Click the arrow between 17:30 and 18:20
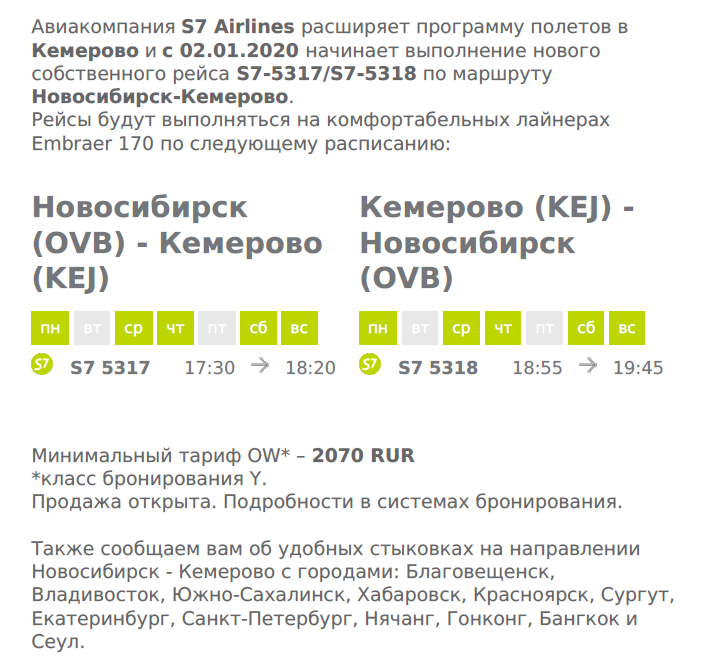This screenshot has height=661, width=717. pyautogui.click(x=260, y=366)
